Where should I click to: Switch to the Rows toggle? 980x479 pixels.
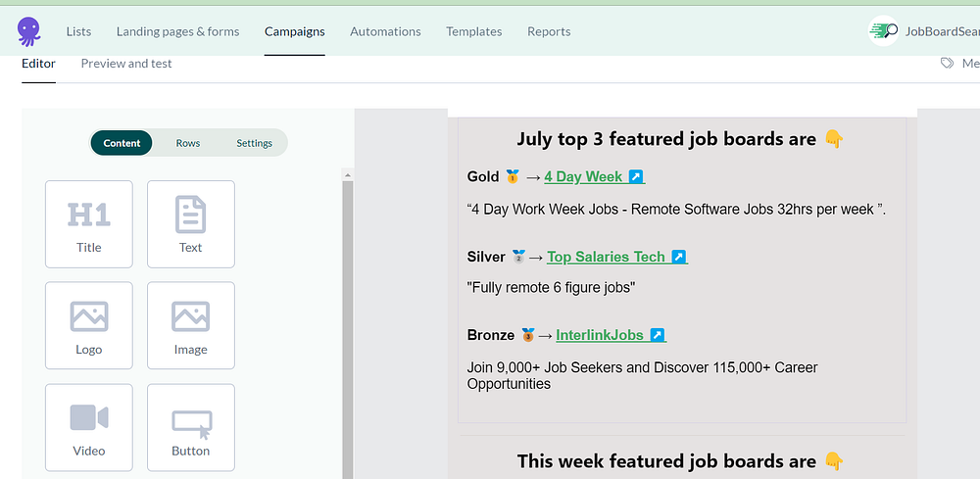[188, 143]
